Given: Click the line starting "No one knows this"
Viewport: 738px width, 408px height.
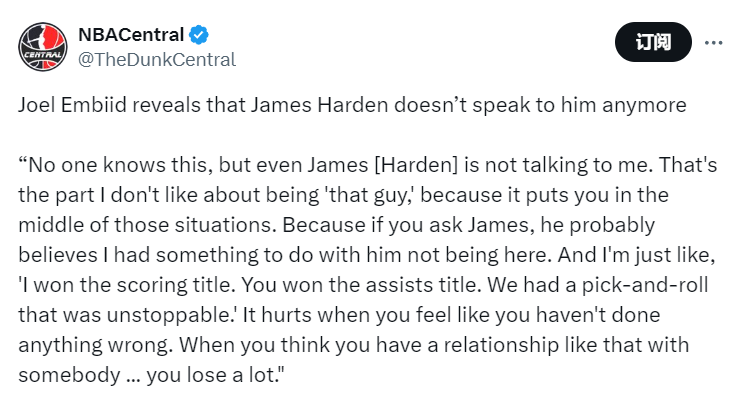Looking at the screenshot, I should click(x=368, y=165).
